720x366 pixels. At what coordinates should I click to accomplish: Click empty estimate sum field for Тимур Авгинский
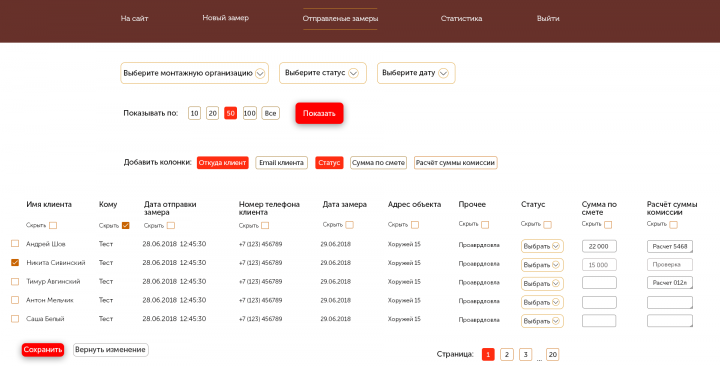(599, 283)
